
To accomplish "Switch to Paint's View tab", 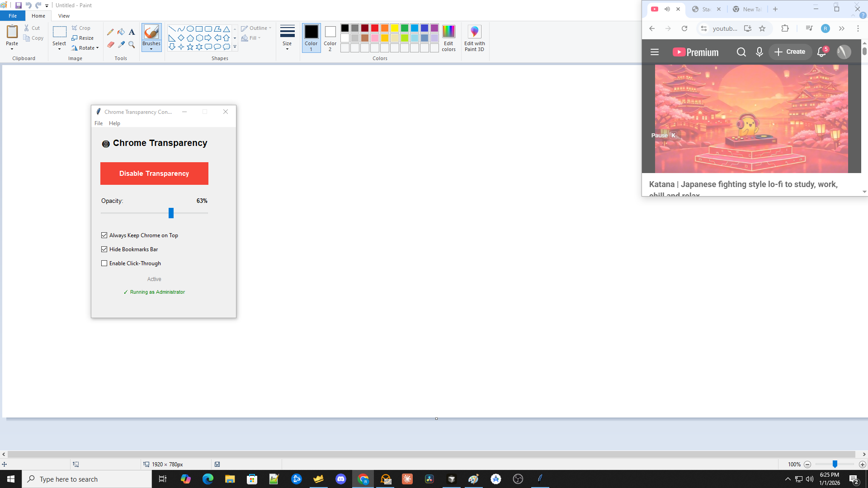I will click(x=64, y=15).
